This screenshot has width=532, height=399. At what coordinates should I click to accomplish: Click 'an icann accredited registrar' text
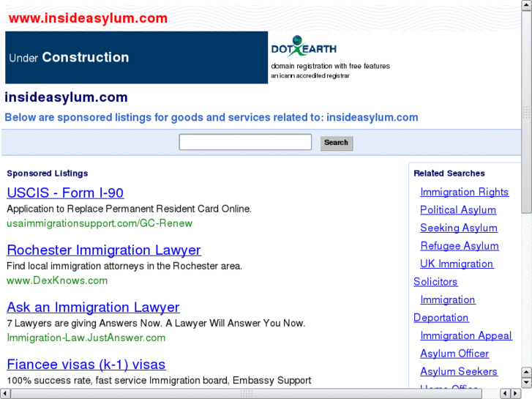(x=310, y=75)
